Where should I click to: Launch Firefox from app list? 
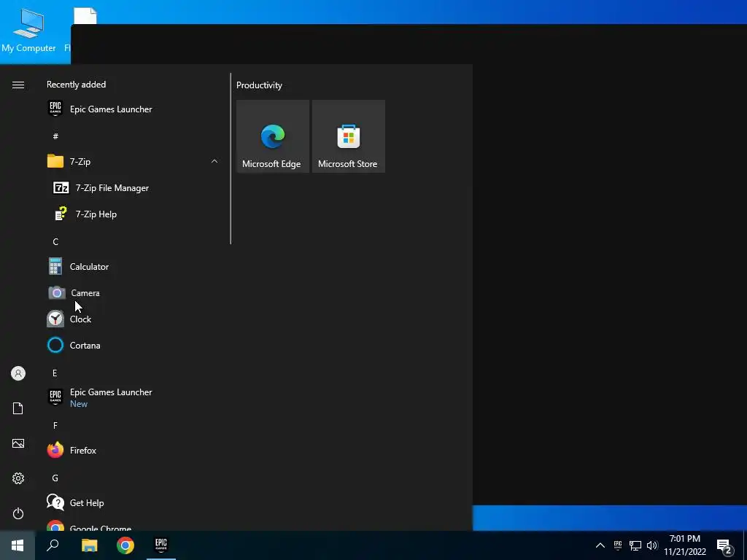(133, 450)
